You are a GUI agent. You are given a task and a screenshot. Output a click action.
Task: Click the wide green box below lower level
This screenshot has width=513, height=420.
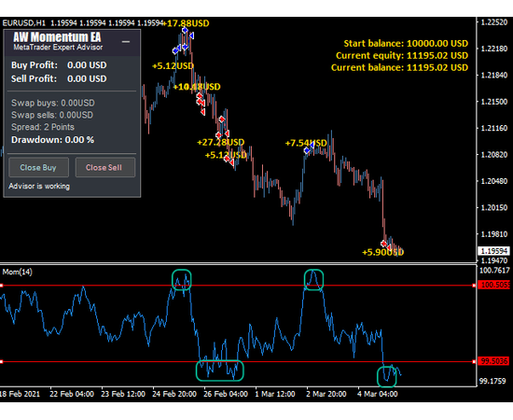click(x=220, y=371)
